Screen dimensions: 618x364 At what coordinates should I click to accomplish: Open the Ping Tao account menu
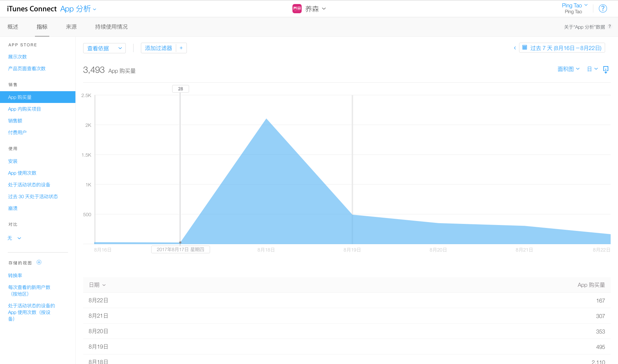pos(574,6)
